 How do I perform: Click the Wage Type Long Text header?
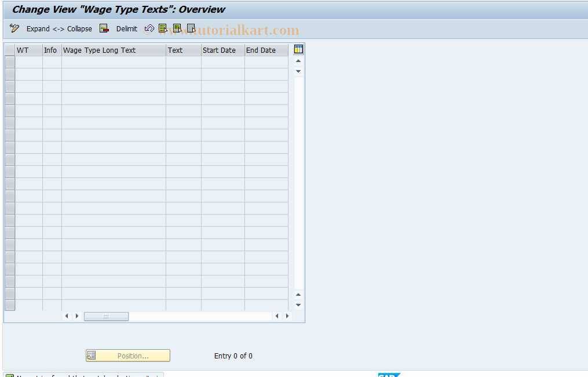[x=114, y=50]
